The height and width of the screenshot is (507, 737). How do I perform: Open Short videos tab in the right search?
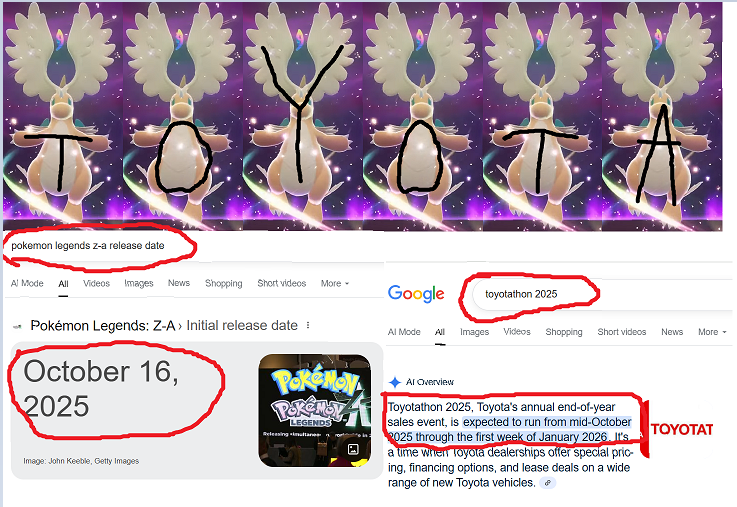click(621, 332)
